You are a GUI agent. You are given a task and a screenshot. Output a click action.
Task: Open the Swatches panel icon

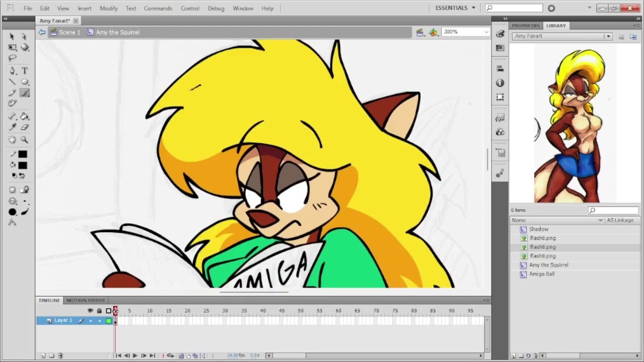[500, 48]
